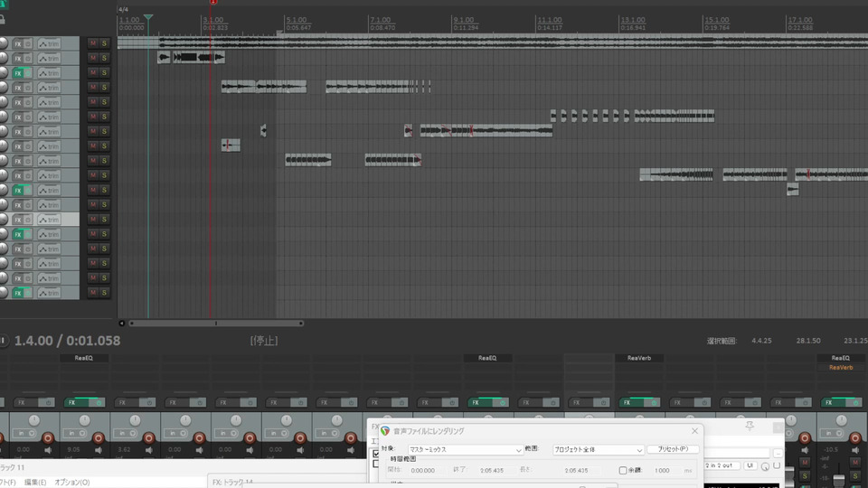868x488 pixels.
Task: Close the render to file dialog
Action: (x=694, y=430)
